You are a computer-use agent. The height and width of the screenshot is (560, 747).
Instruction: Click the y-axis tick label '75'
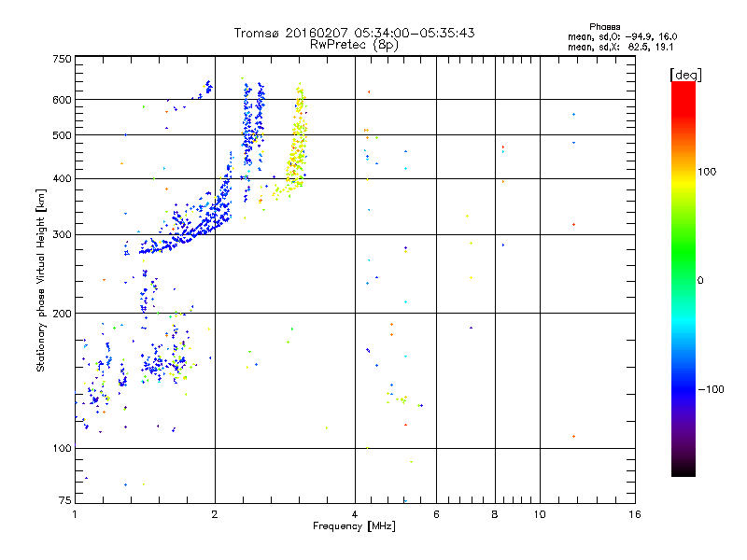coord(65,500)
